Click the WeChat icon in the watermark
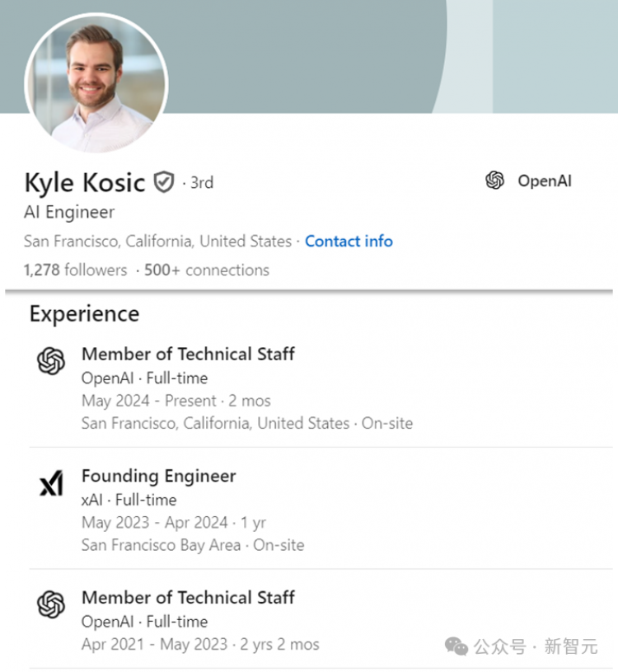 coord(456,646)
